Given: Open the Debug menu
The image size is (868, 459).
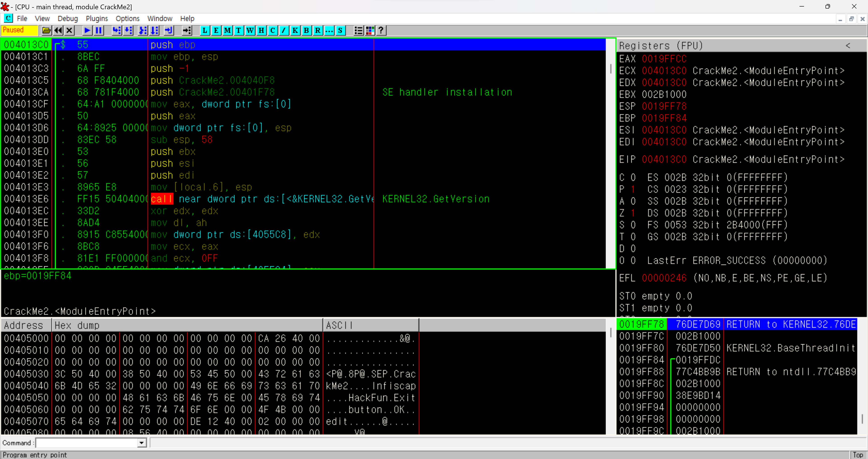Looking at the screenshot, I should [67, 19].
